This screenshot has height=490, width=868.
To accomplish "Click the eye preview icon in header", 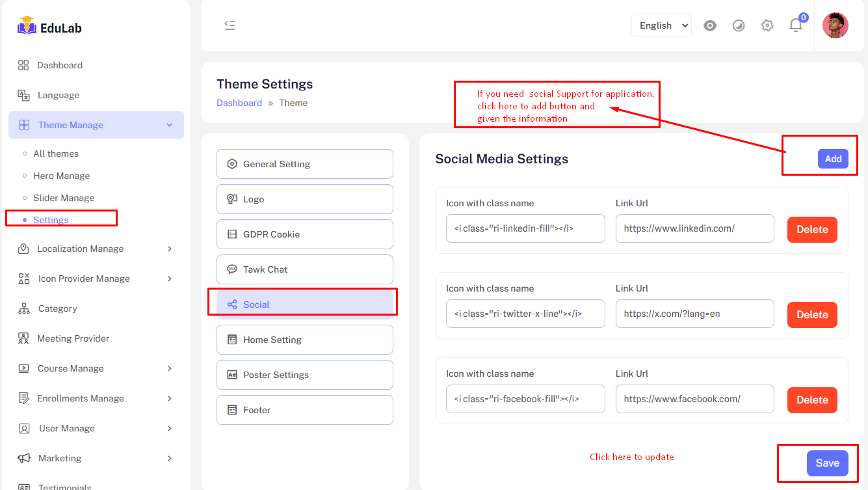I will click(x=710, y=25).
